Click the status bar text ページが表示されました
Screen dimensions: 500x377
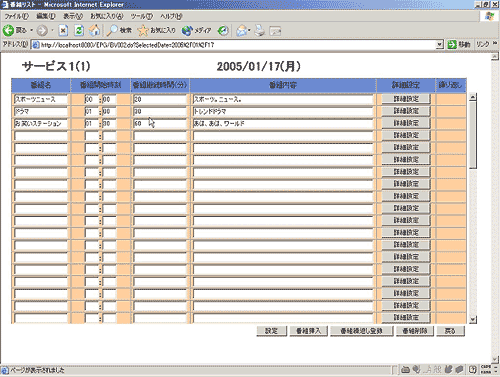pyautogui.click(x=37, y=370)
